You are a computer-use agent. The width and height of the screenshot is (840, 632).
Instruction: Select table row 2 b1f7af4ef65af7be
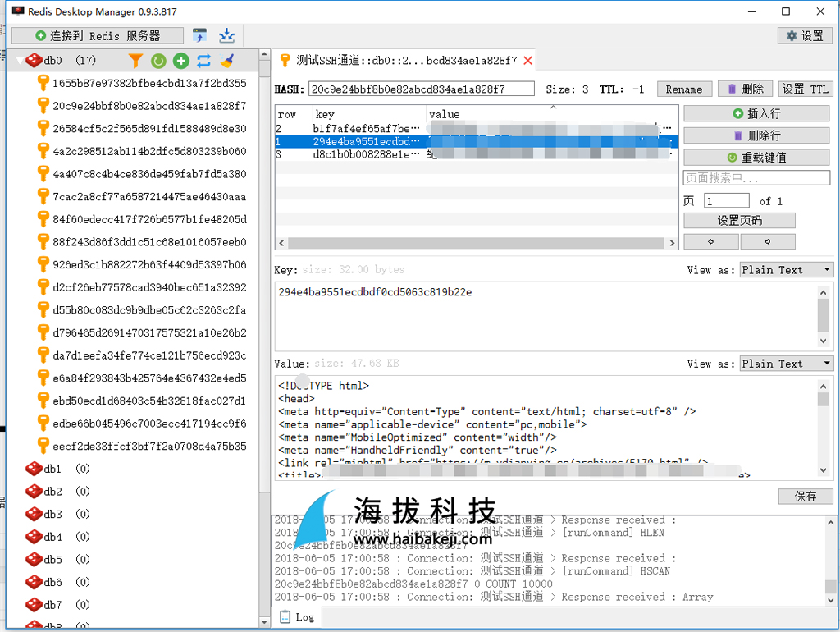(x=477, y=129)
